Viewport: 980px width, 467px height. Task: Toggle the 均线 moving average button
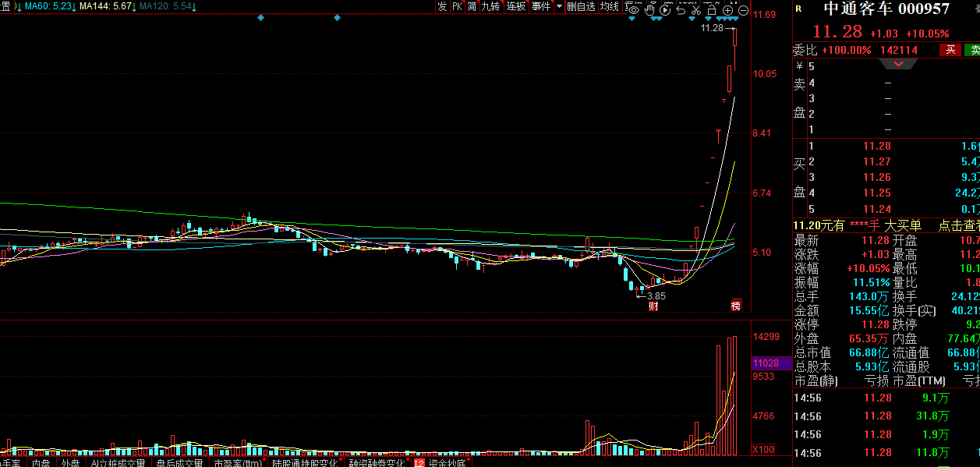point(610,6)
